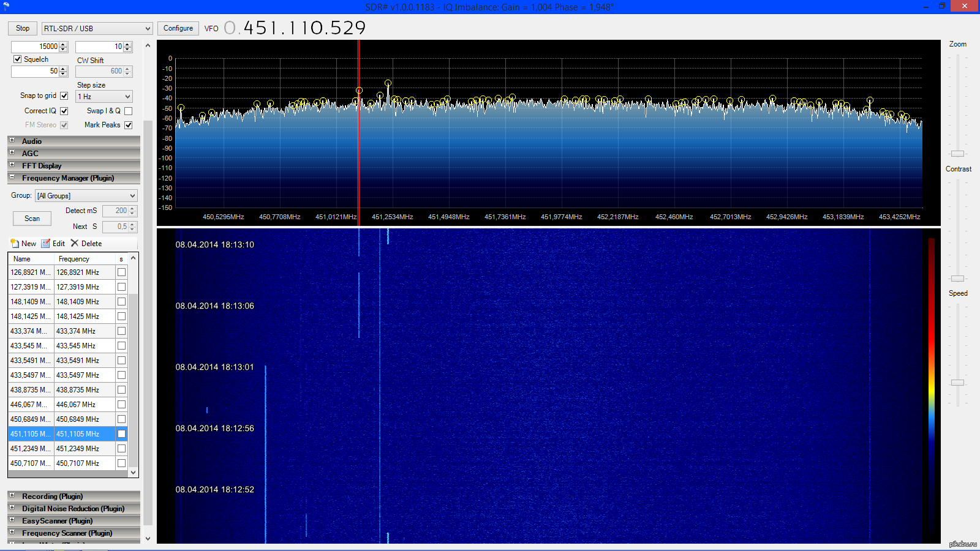Uncheck Snap to grid
Viewport: 980px width, 551px height.
[x=64, y=96]
